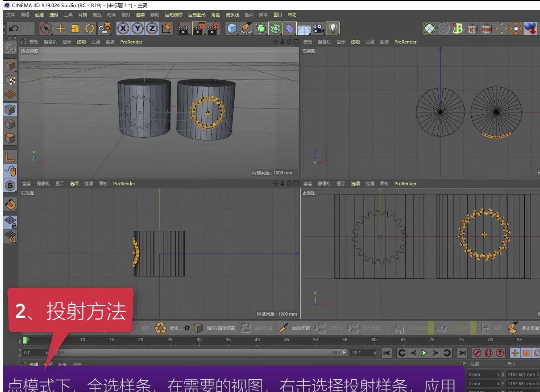The width and height of the screenshot is (540, 392).
Task: Enable snapping with magnet icon
Action: [10, 204]
